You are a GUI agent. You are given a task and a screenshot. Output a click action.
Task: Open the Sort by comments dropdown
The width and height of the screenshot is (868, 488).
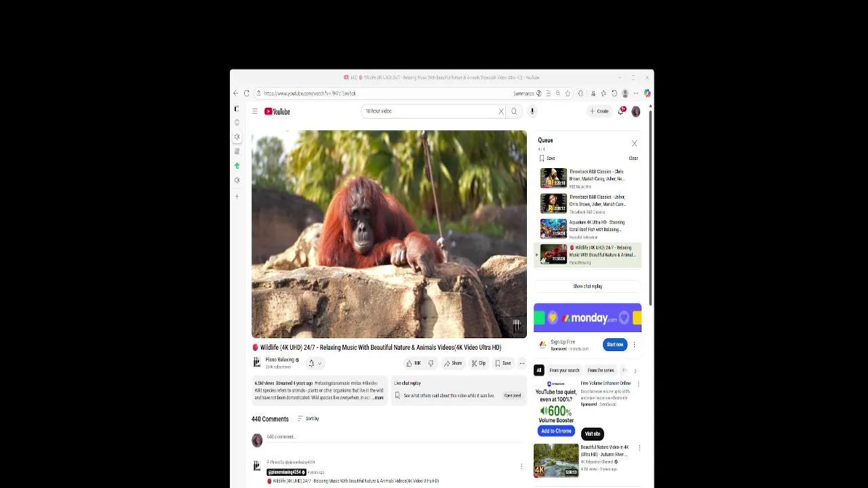coord(309,419)
